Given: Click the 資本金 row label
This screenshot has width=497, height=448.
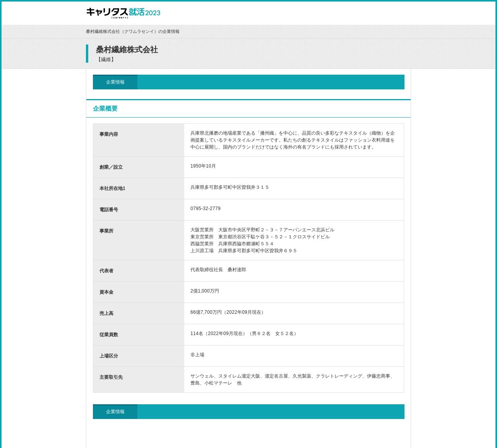Looking at the screenshot, I should coord(106,292).
